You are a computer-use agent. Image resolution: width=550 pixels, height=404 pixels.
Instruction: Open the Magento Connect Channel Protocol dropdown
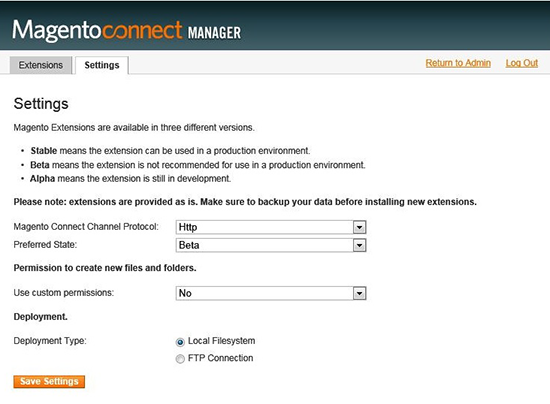271,227
